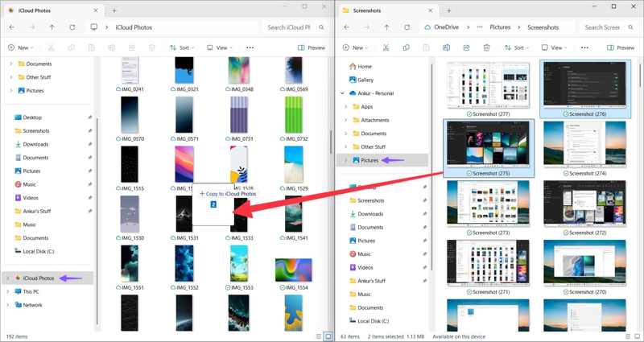Expand Apps folder in Screenshots window tree
Screen dimensions: 644x342
pos(346,107)
